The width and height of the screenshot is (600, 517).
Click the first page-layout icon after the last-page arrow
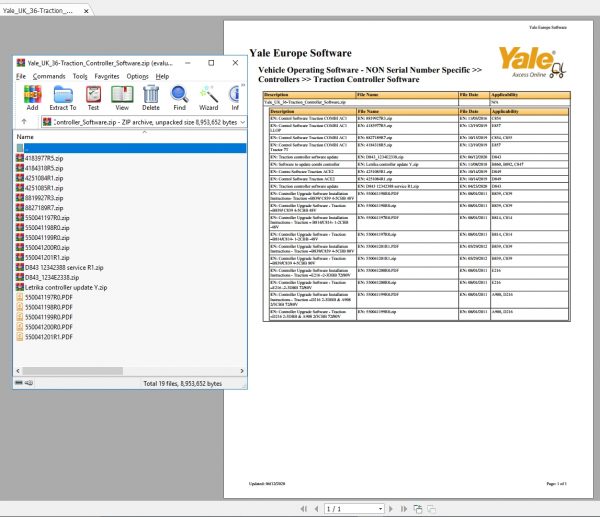(x=418, y=509)
